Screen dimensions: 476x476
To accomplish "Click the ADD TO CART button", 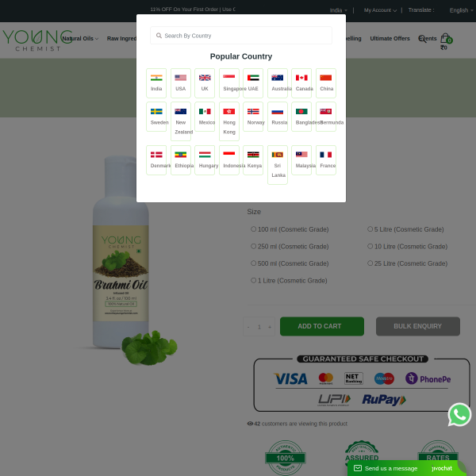I will pyautogui.click(x=322, y=326).
